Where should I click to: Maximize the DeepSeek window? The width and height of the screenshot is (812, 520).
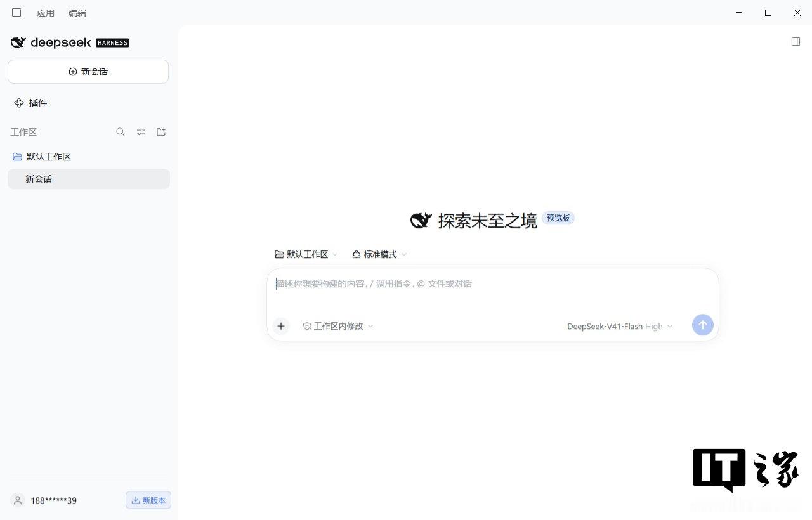[768, 13]
